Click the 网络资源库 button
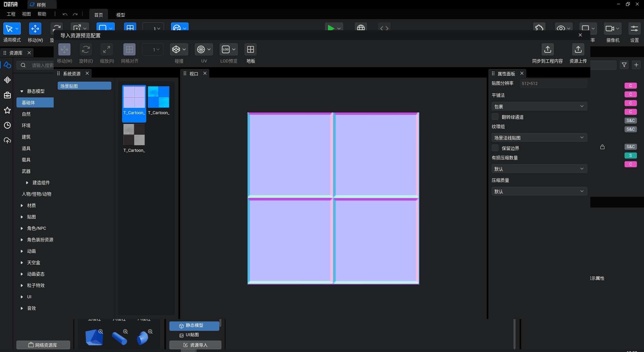 (x=43, y=345)
